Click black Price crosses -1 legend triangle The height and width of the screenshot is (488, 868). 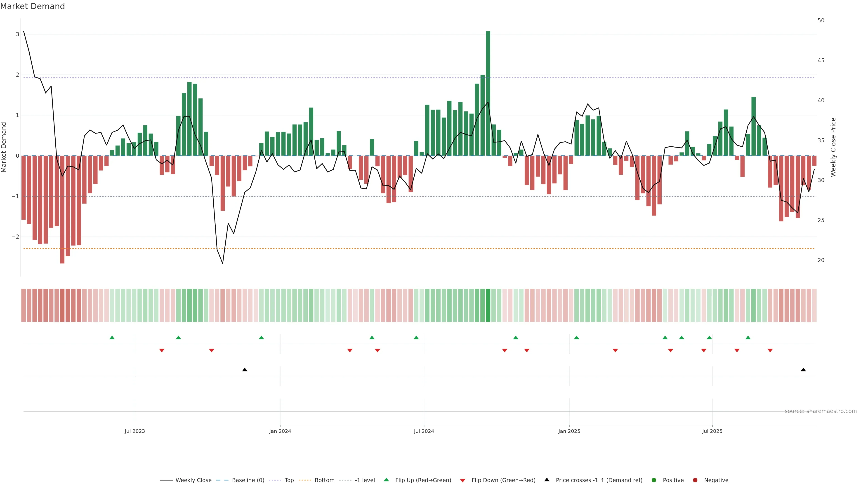(547, 480)
